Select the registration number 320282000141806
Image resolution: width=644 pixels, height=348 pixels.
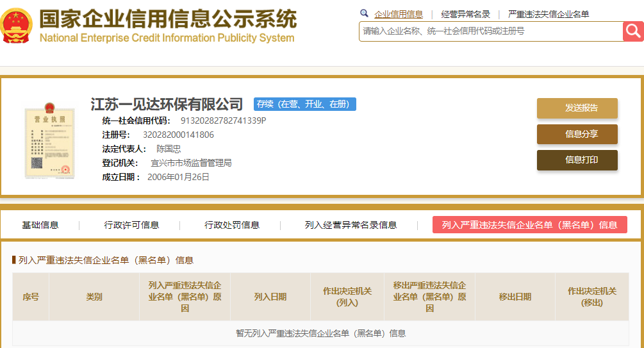(178, 135)
